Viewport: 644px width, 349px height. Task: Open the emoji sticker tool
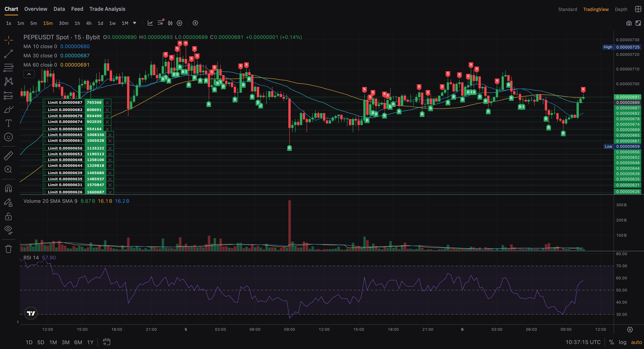pyautogui.click(x=8, y=137)
